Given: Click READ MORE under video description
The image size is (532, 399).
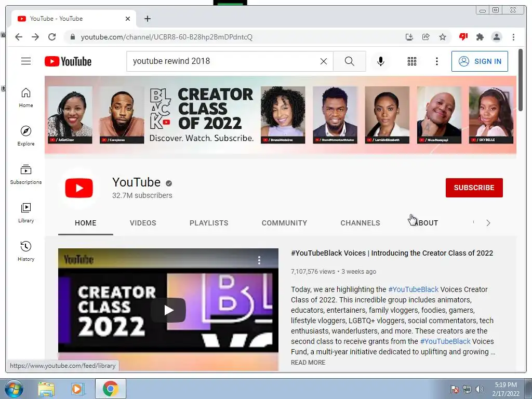Looking at the screenshot, I should click(x=308, y=362).
